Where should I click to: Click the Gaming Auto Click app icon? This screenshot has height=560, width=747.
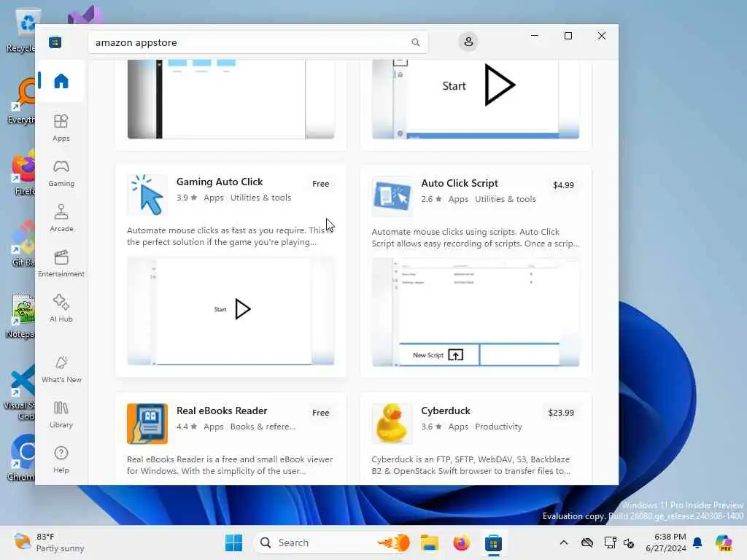[147, 195]
